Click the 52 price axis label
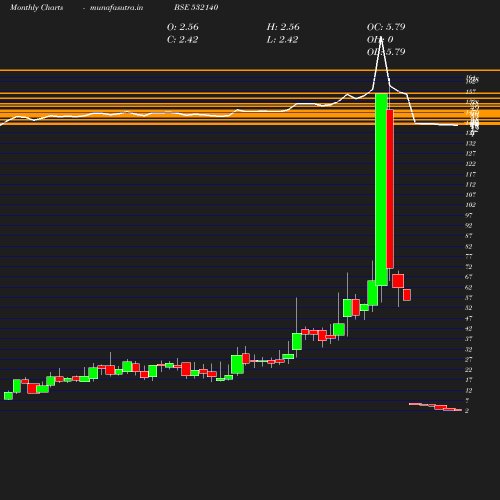This screenshot has width=500, height=500. 469,308
